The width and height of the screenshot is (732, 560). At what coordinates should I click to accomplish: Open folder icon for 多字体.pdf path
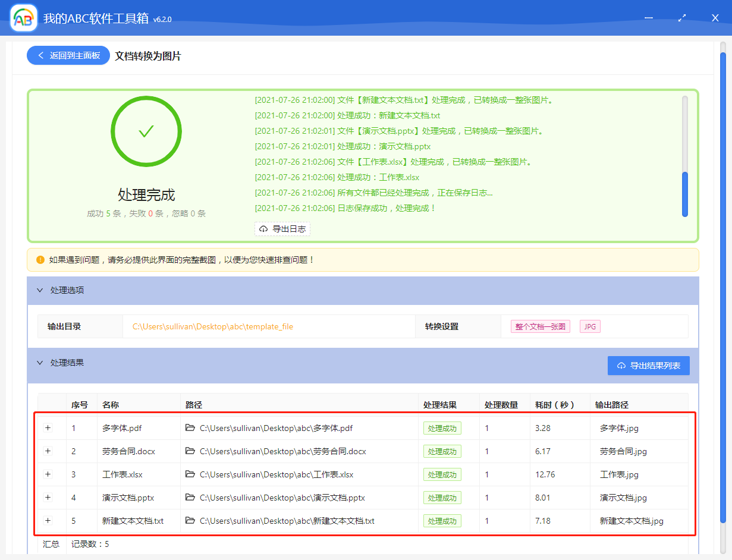[190, 428]
